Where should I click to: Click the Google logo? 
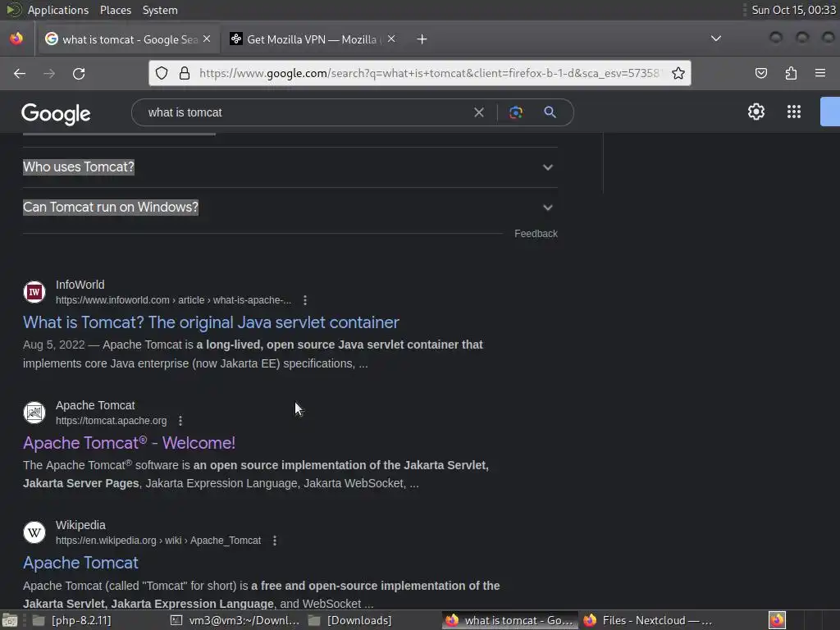pyautogui.click(x=56, y=113)
